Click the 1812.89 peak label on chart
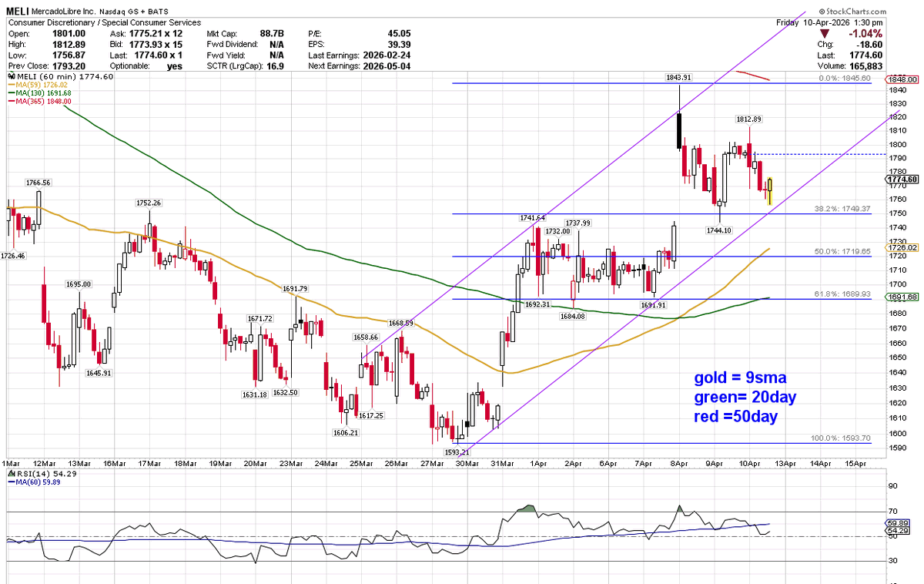The width and height of the screenshot is (924, 584). 748,119
